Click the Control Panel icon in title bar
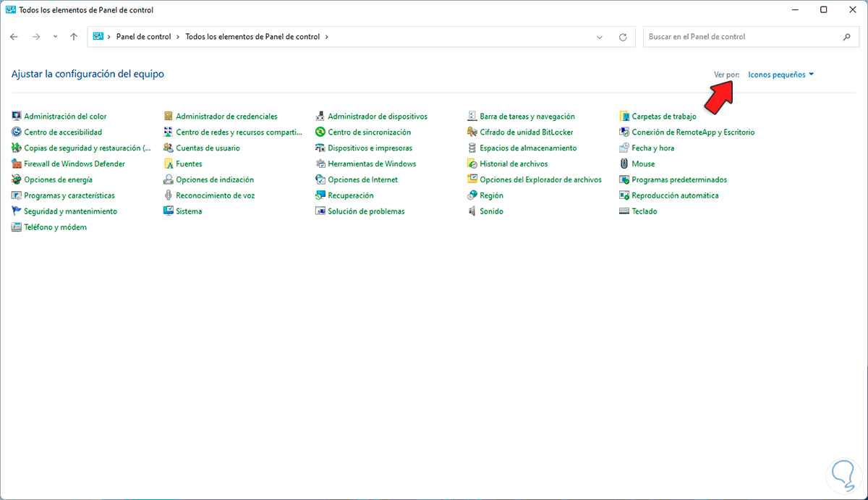 click(x=11, y=10)
